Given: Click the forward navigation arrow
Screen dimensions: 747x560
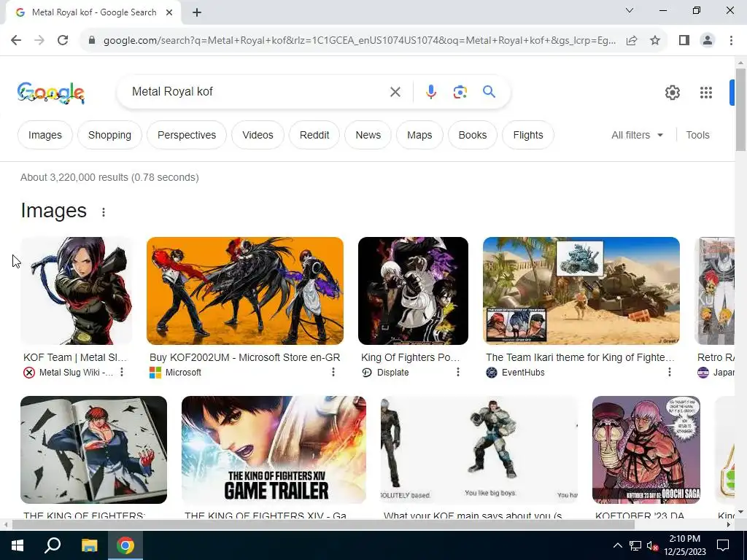Looking at the screenshot, I should point(39,41).
